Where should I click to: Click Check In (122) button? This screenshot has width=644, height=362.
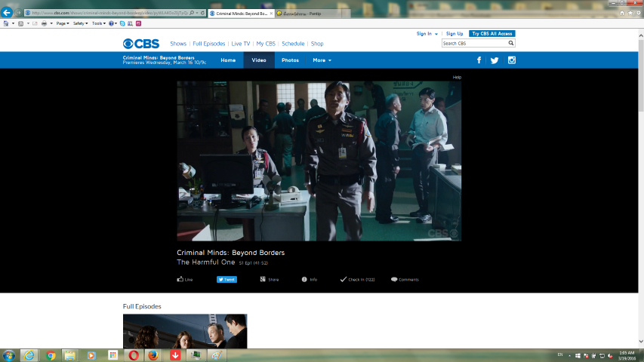coord(357,280)
